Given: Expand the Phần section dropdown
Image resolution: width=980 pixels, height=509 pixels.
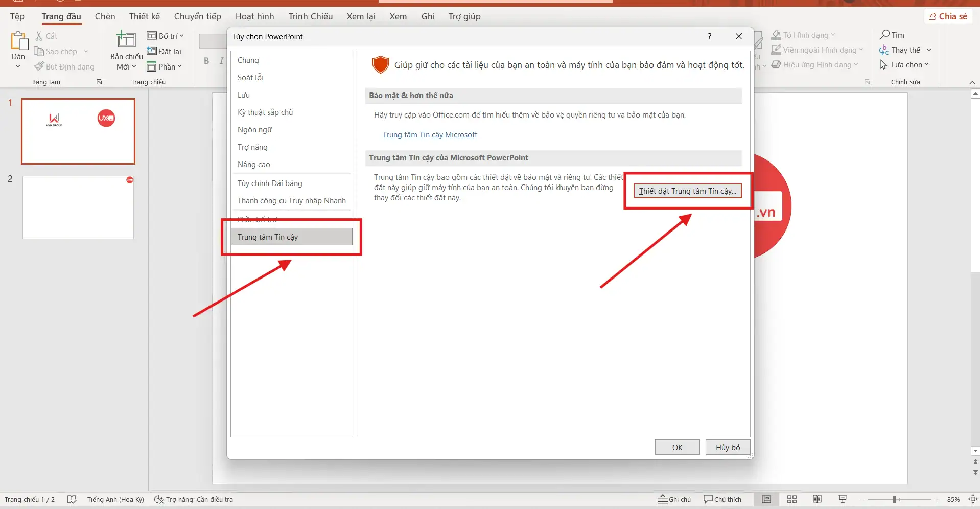Looking at the screenshot, I should (165, 66).
